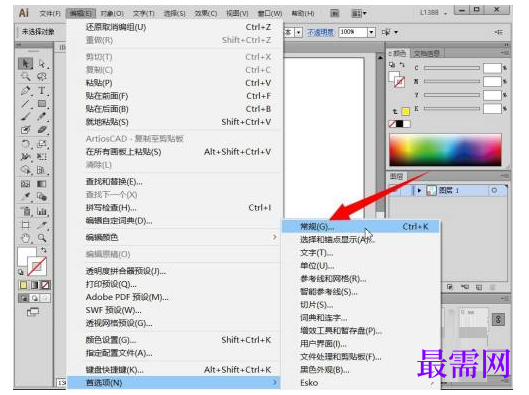Choose 单位(U)... in Preferences submenu
The height and width of the screenshot is (395, 529).
click(361, 266)
